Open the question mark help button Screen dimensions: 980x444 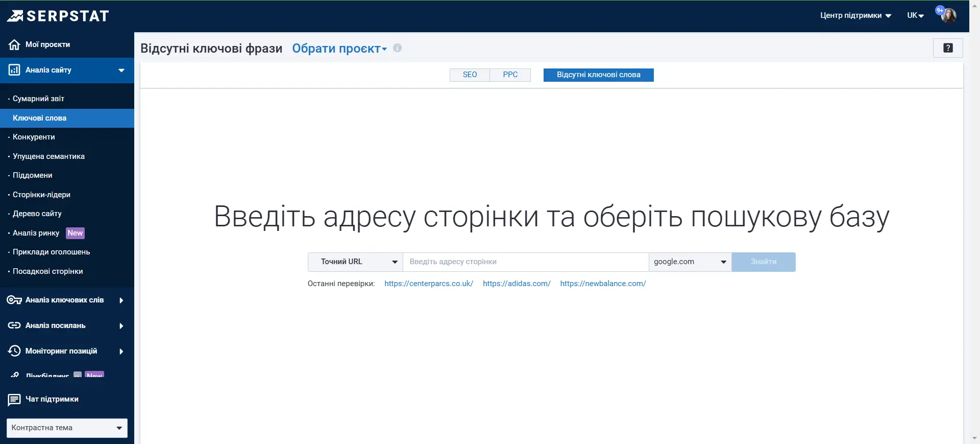948,48
